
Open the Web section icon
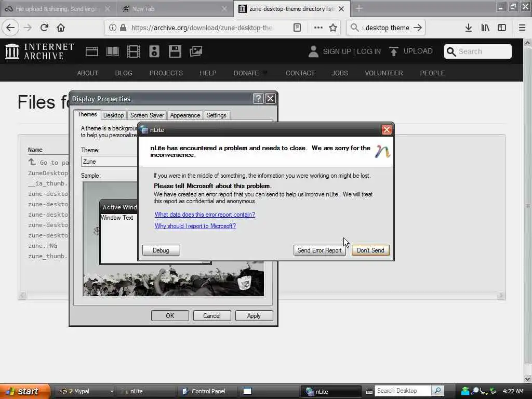point(91,51)
